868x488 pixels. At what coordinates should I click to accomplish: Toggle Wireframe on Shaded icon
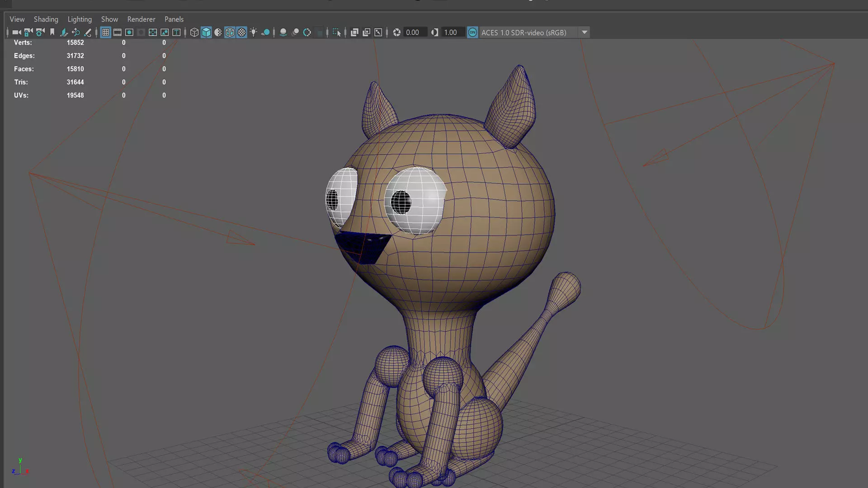(230, 33)
